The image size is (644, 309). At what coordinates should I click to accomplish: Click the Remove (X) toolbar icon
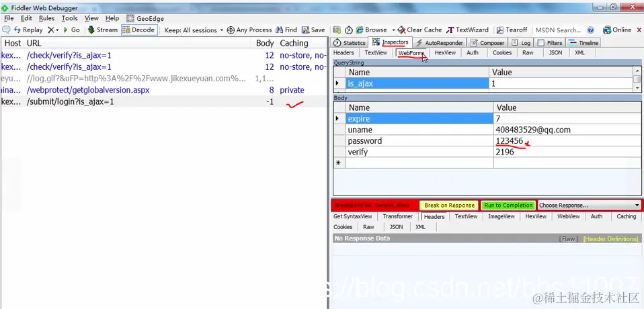(x=50, y=30)
